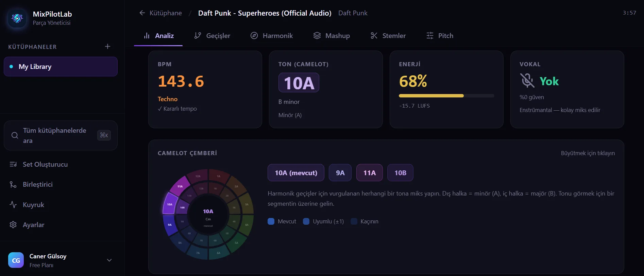The width and height of the screenshot is (644, 276).
Task: Select the 12B inner segment on the Camelot wheel
Action: coord(201,188)
